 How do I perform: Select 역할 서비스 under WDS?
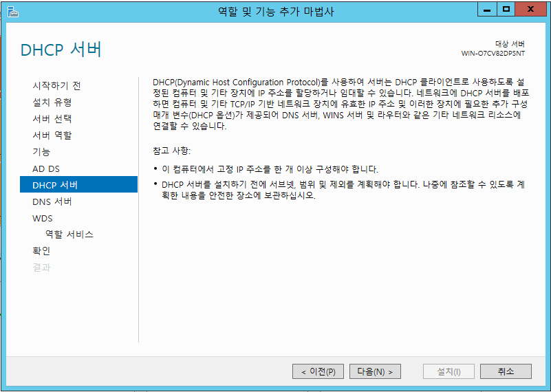[x=69, y=235]
